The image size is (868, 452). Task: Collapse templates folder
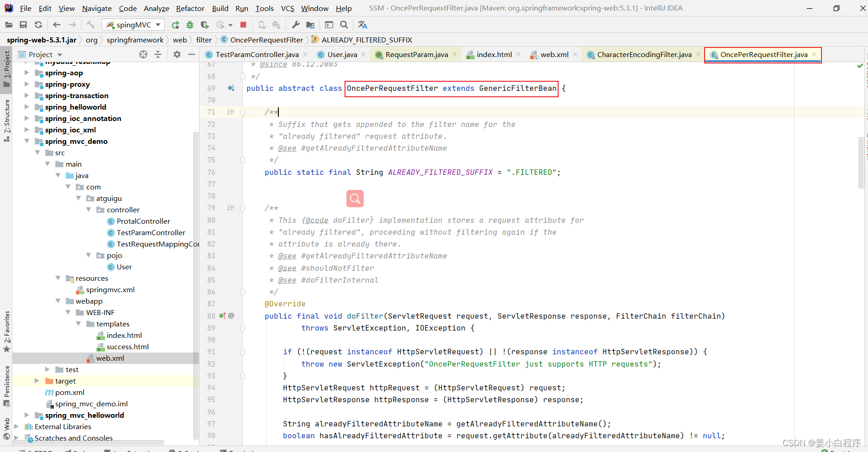tap(78, 324)
